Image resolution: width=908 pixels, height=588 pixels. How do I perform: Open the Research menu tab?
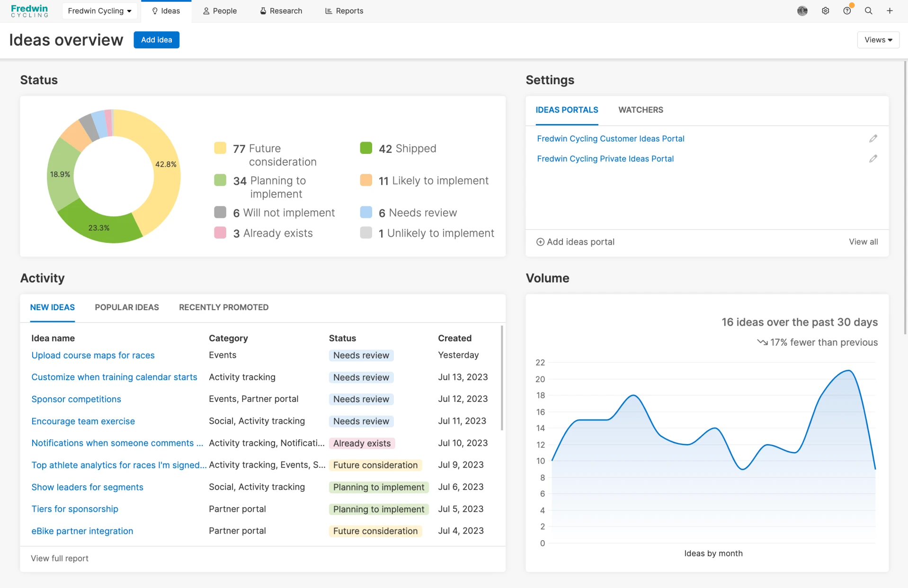(281, 11)
